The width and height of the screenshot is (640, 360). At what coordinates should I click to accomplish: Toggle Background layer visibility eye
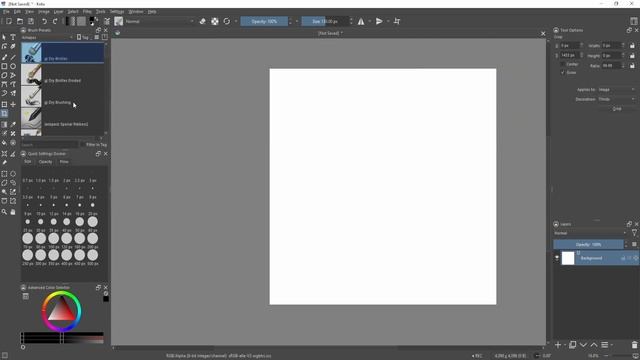coord(557,258)
